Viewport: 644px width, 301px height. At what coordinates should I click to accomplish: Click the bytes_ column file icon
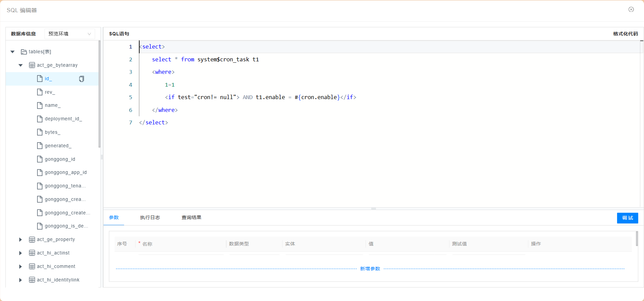[x=40, y=132]
